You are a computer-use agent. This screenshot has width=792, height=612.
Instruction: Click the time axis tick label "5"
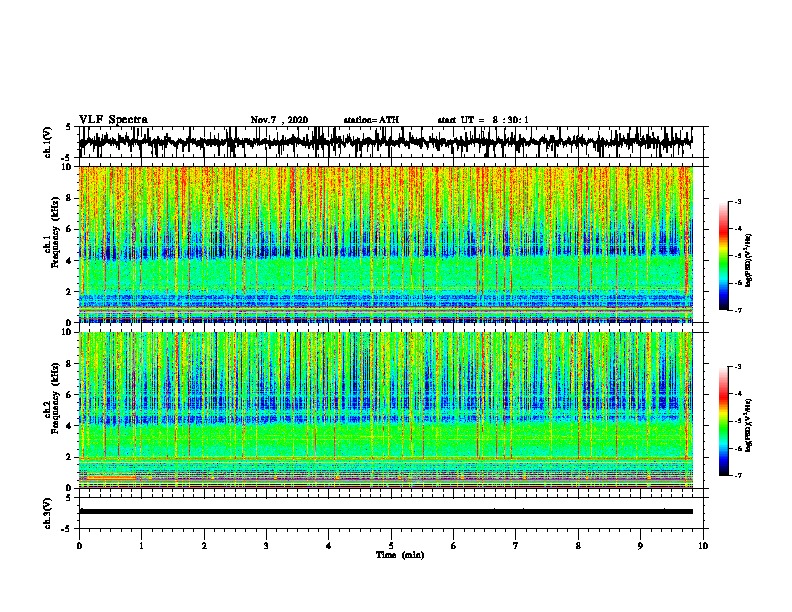tap(391, 546)
